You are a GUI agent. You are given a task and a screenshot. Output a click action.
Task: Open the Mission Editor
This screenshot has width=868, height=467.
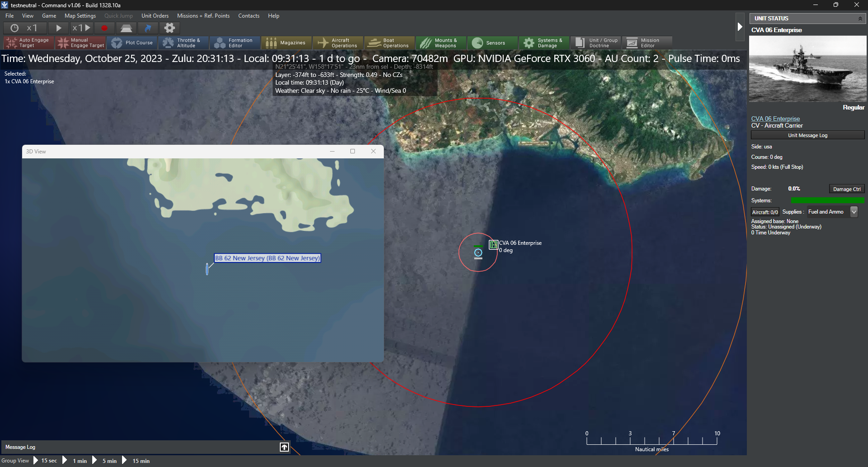647,43
